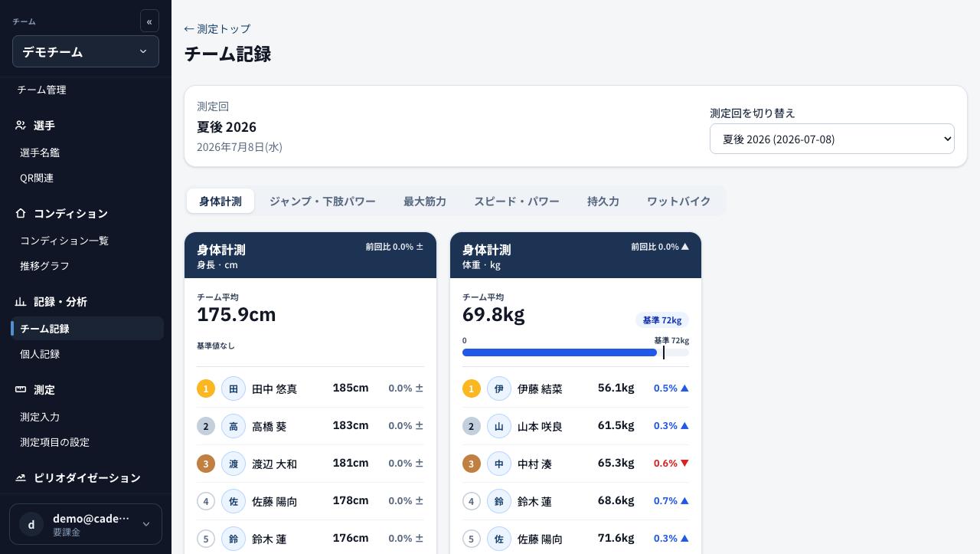980x554 pixels.
Task: Open the 測定回を切り替え dropdown
Action: (x=832, y=139)
